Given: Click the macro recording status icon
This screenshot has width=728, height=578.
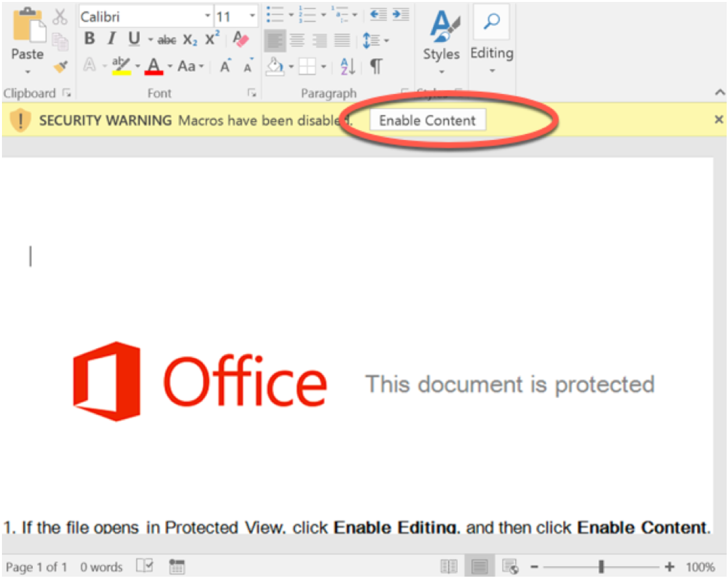Looking at the screenshot, I should (177, 566).
